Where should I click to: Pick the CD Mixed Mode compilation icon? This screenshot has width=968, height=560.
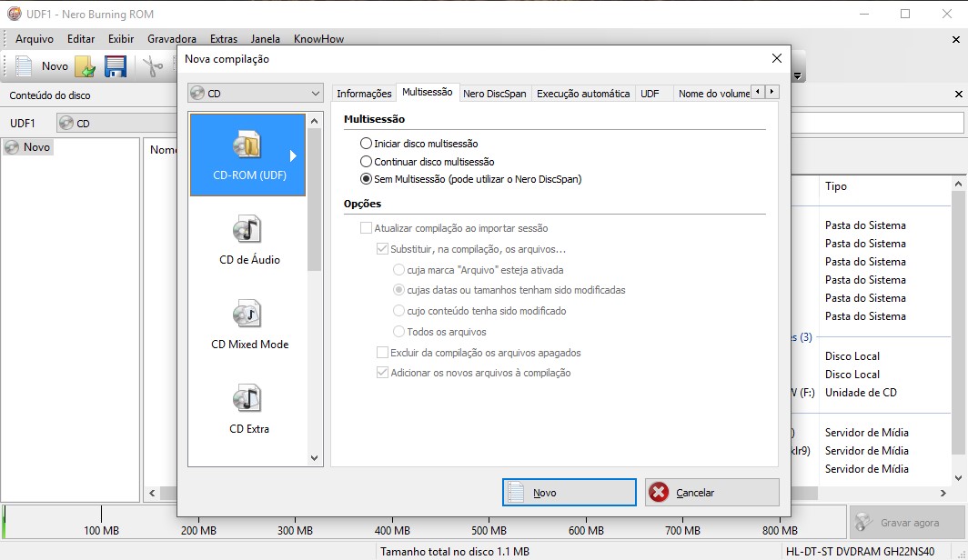247,314
